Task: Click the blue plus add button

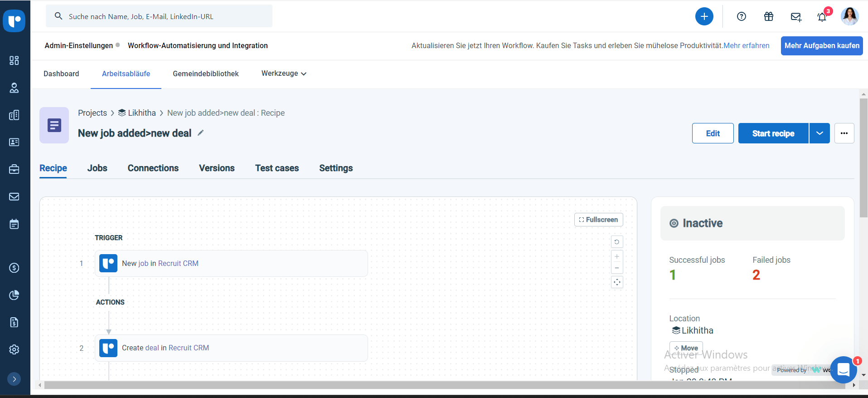Action: [x=704, y=16]
